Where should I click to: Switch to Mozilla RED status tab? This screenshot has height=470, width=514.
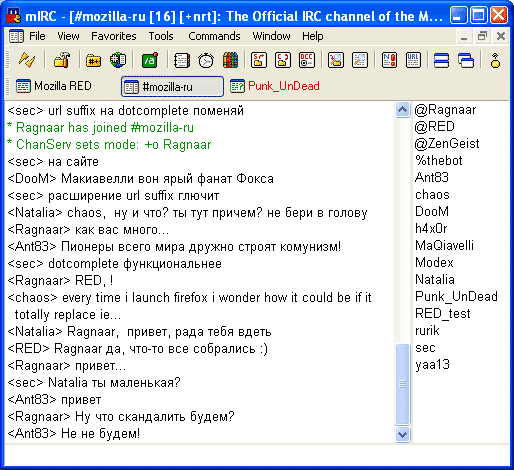coord(53,86)
